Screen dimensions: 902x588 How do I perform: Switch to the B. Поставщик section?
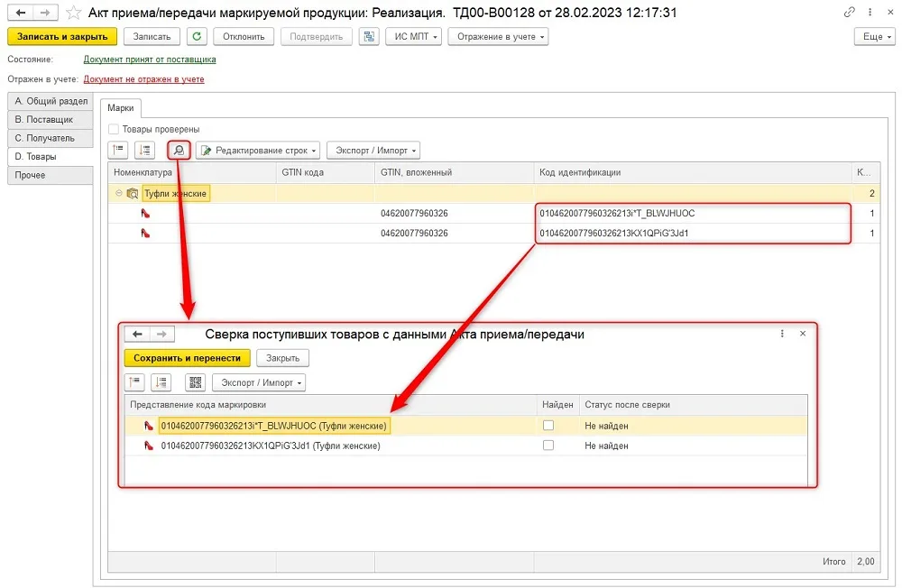tap(51, 120)
